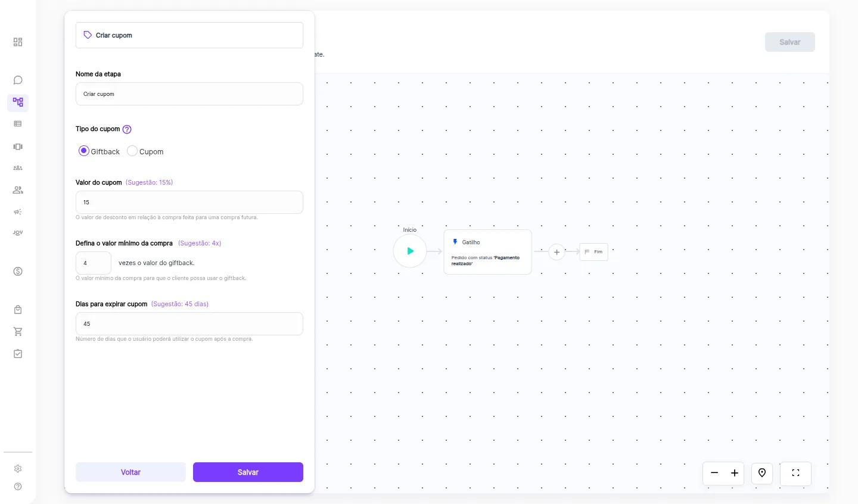The image size is (858, 504).
Task: Select the Cupom radio option
Action: point(132,151)
